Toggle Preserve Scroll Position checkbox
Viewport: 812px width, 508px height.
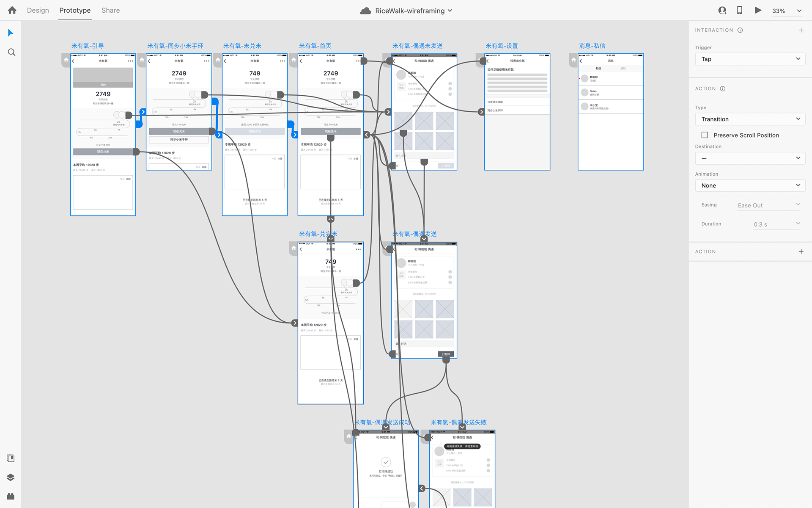coord(705,135)
